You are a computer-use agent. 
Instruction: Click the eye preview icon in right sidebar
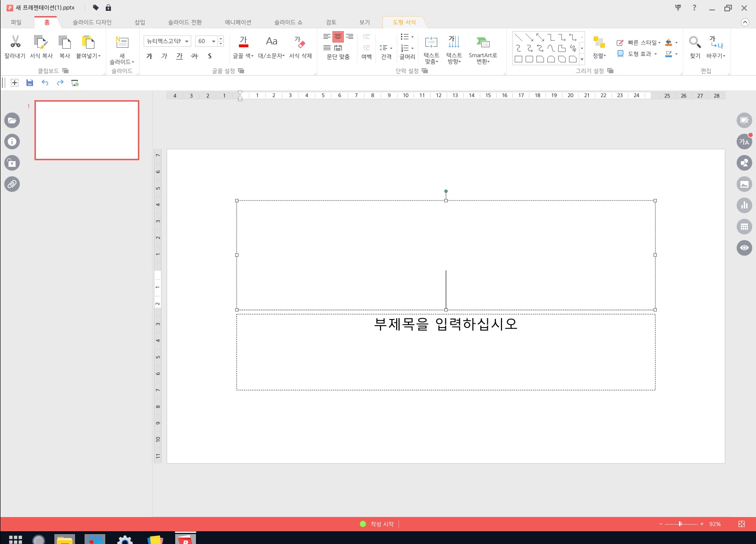[744, 247]
